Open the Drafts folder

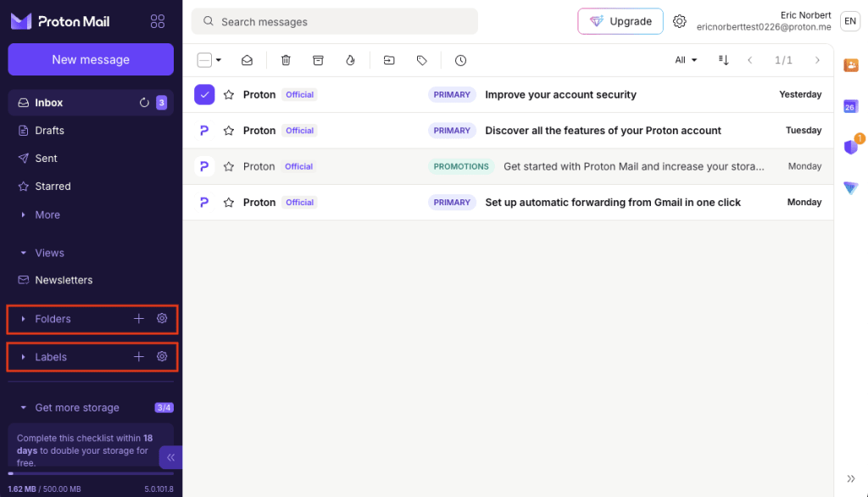pyautogui.click(x=91, y=131)
